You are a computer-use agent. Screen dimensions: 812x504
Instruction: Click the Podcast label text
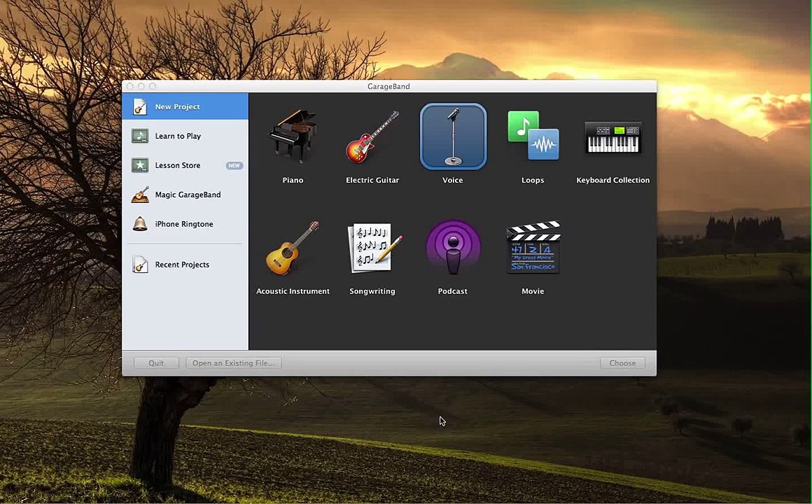453,291
